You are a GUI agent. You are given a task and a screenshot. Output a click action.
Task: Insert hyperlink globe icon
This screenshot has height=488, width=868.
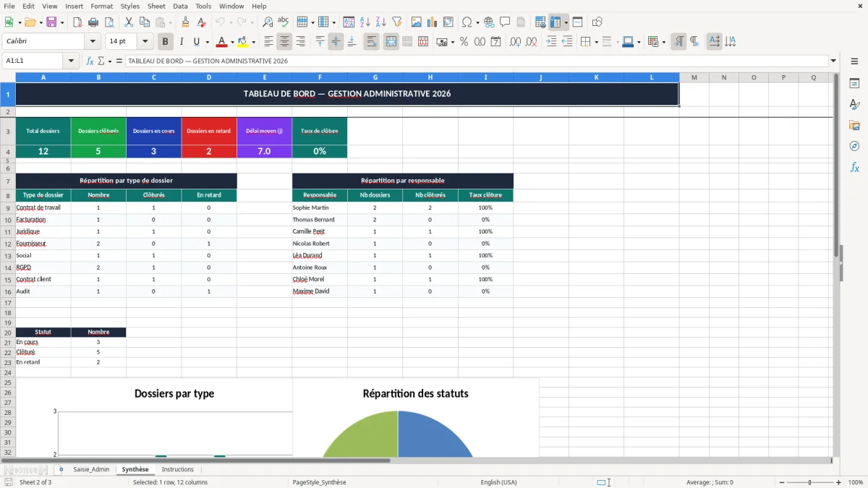(489, 22)
